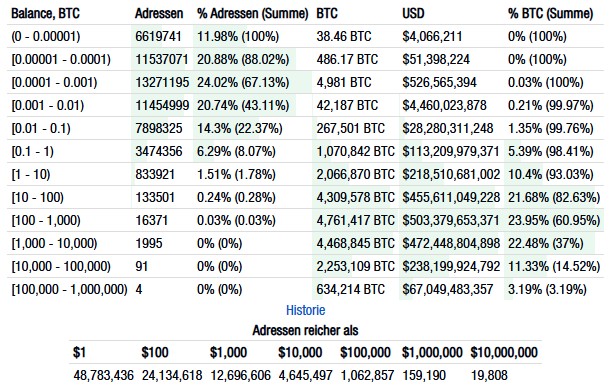Click the $1 header in richer-than table

coord(79,352)
